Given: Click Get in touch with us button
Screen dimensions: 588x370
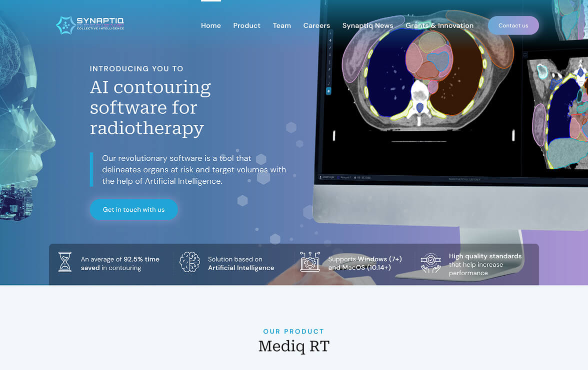Looking at the screenshot, I should click(133, 210).
